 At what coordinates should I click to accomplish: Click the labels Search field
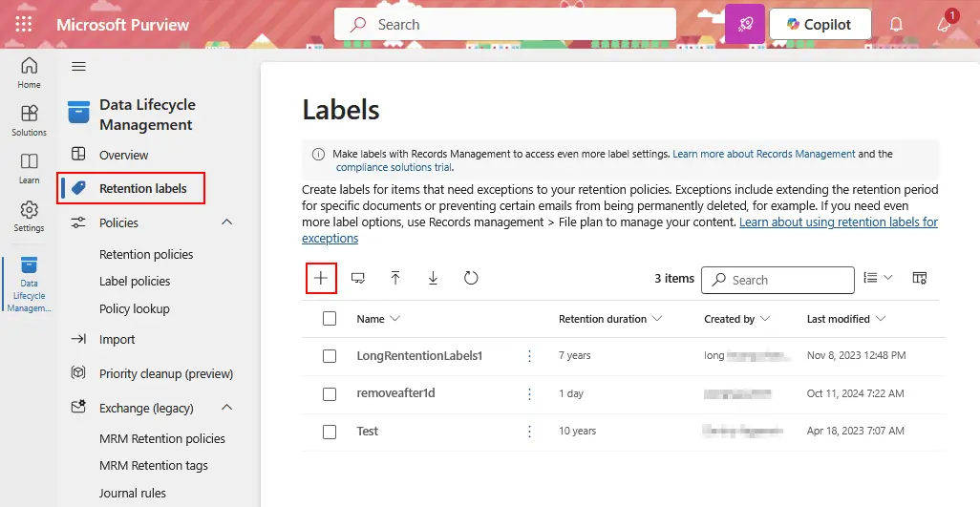tap(778, 280)
